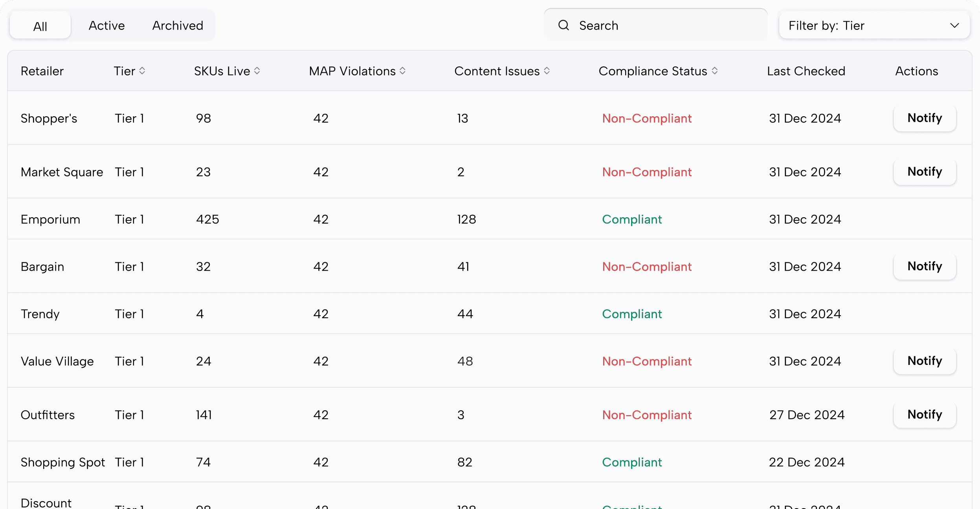Notify Shopper's retailer

point(924,118)
